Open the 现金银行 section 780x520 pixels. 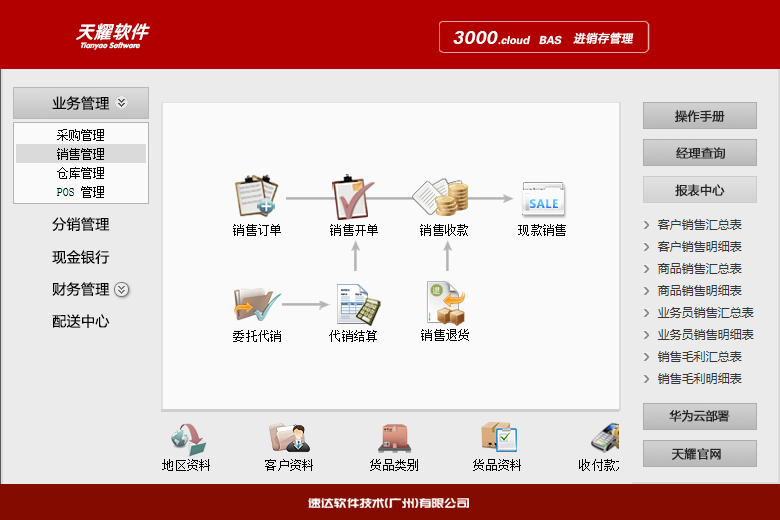[x=81, y=257]
